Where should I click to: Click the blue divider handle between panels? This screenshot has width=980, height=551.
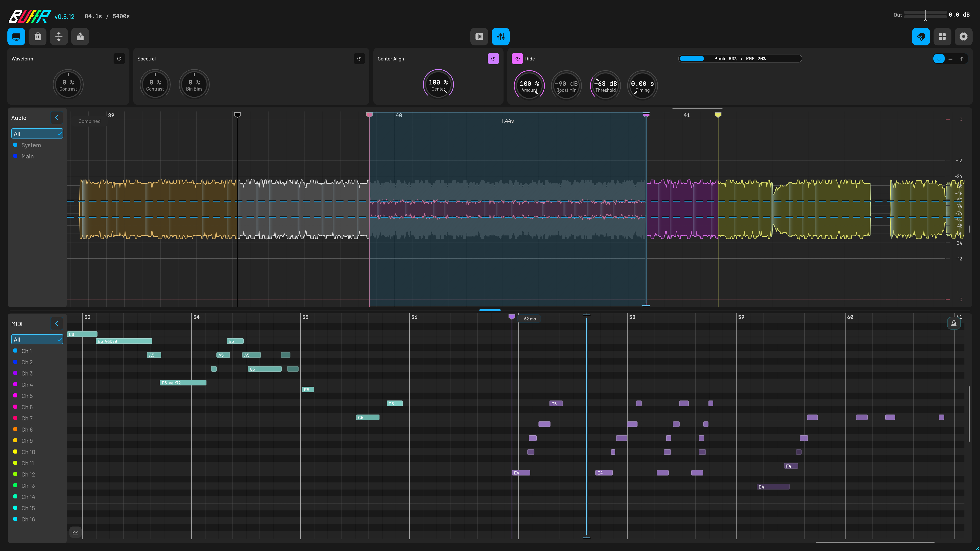(x=490, y=310)
